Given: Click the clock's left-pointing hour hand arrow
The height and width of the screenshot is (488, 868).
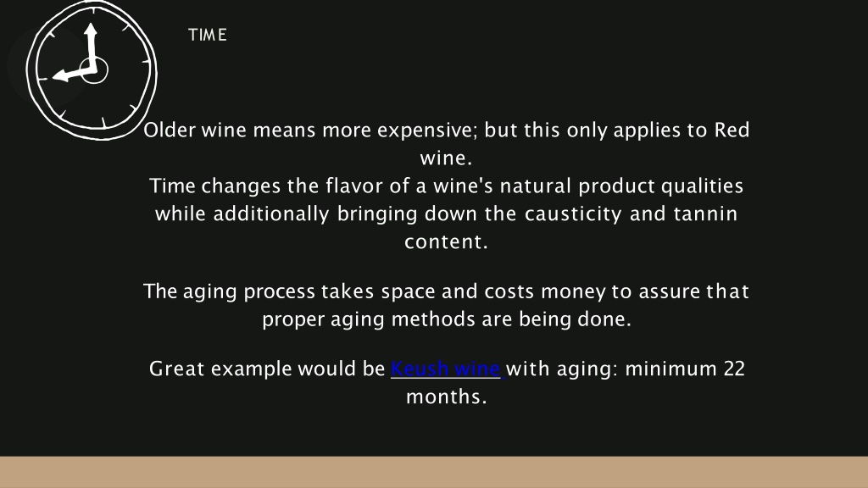Looking at the screenshot, I should tap(72, 74).
